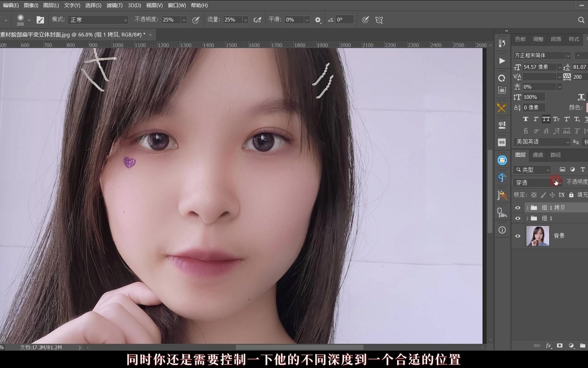This screenshot has height=368, width=588.
Task: Click the add layer style fx icon
Action: click(x=548, y=346)
